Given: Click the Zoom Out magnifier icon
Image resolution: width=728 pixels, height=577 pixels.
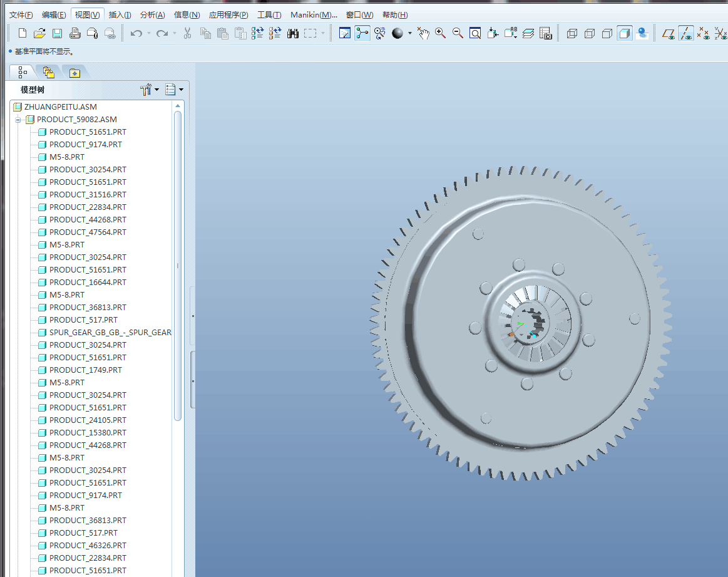Looking at the screenshot, I should coord(458,33).
